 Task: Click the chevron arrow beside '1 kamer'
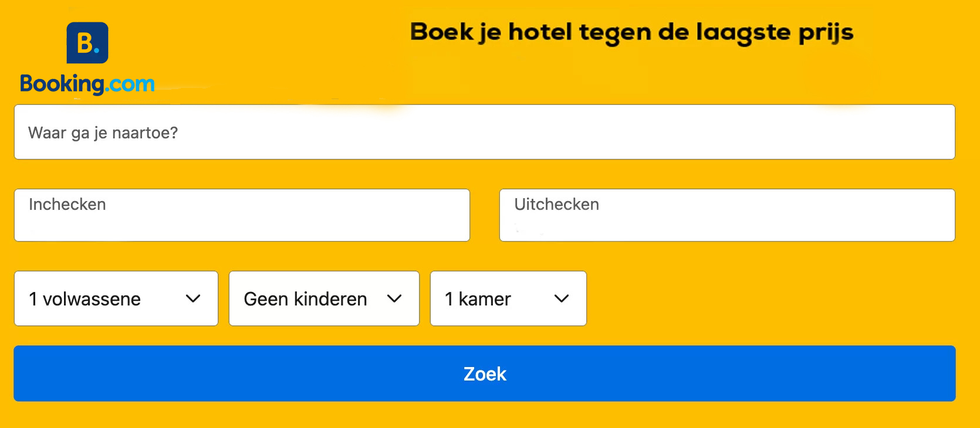tap(562, 298)
